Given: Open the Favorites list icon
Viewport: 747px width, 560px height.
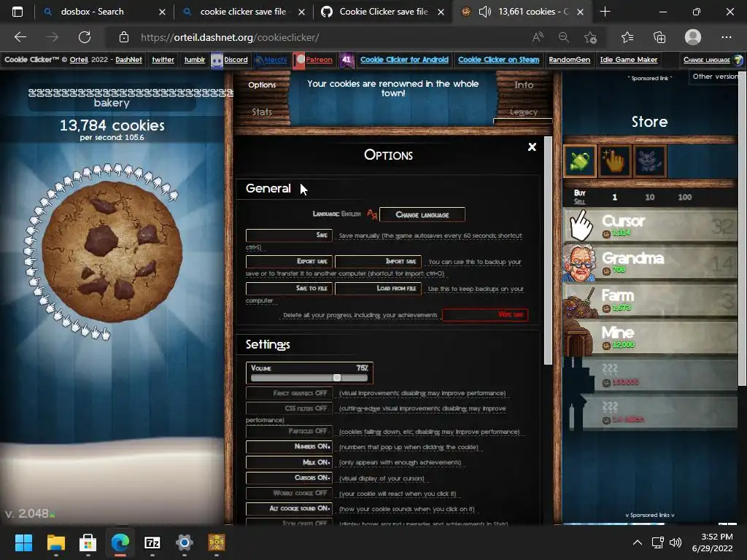Looking at the screenshot, I should click(x=627, y=37).
